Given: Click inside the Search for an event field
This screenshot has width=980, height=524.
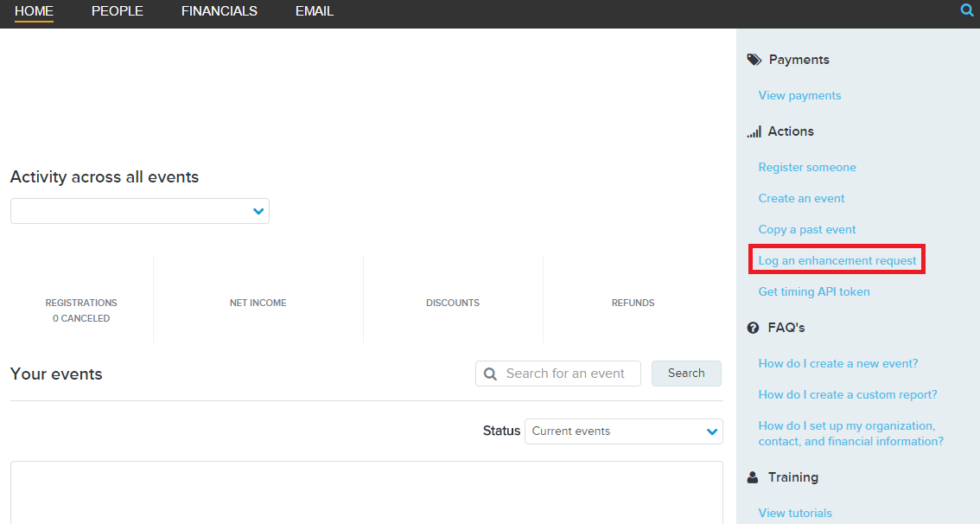Looking at the screenshot, I should coord(562,373).
